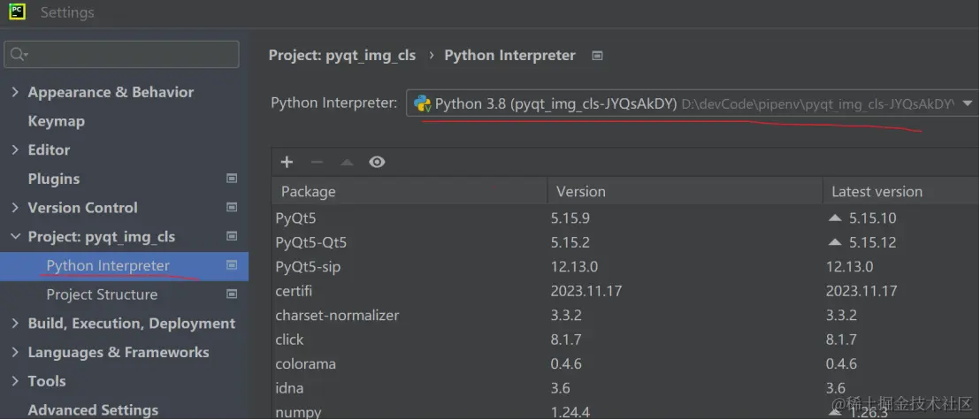Select Python Interpreter in the sidebar
The width and height of the screenshot is (980, 420).
(x=108, y=266)
